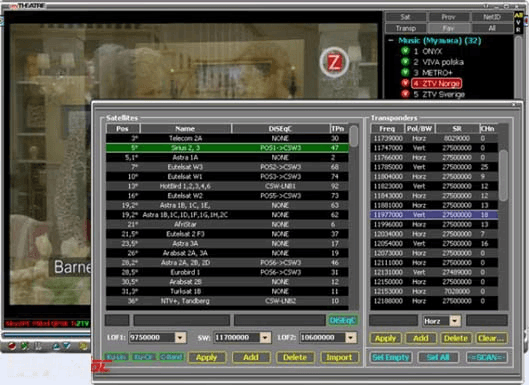Switch to the Sat tab
Screen dimensions: 529x385
pyautogui.click(x=406, y=17)
